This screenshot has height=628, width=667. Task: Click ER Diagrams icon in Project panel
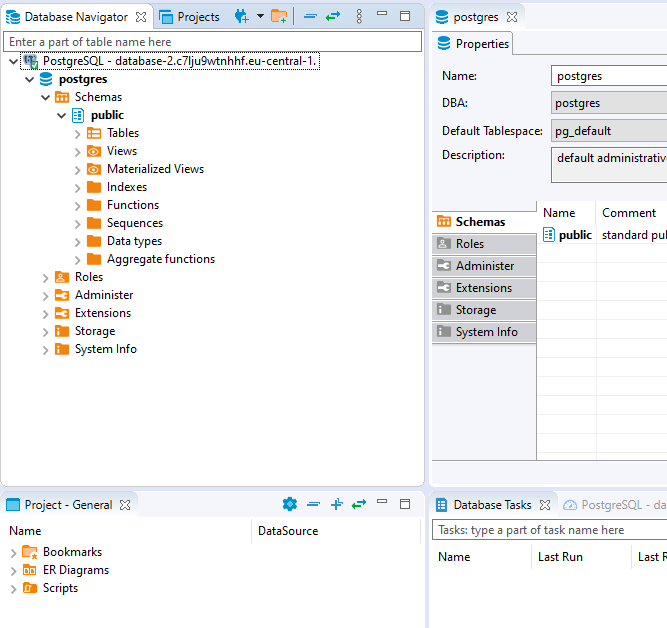(30, 570)
